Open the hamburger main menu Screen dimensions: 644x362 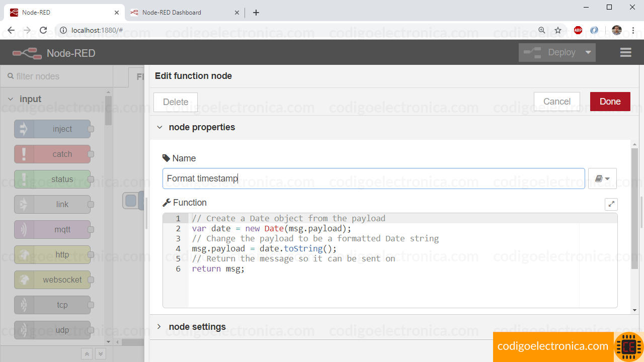(x=625, y=52)
